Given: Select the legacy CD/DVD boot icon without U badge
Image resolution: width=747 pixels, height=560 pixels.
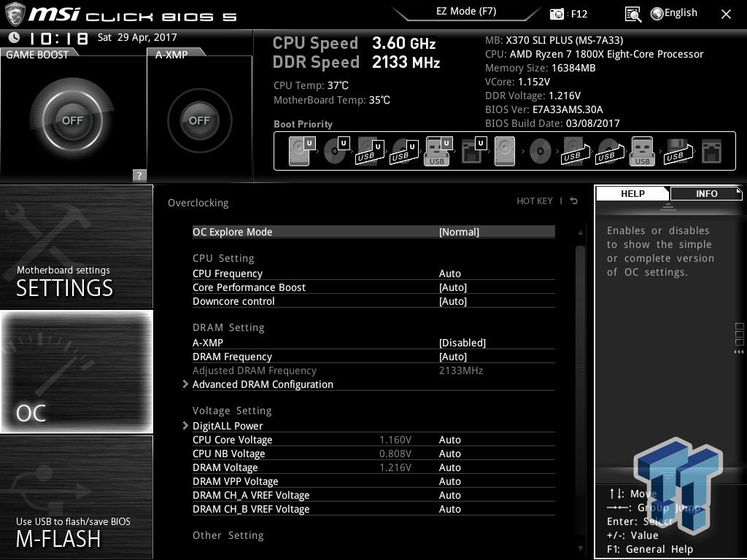Looking at the screenshot, I should point(541,151).
